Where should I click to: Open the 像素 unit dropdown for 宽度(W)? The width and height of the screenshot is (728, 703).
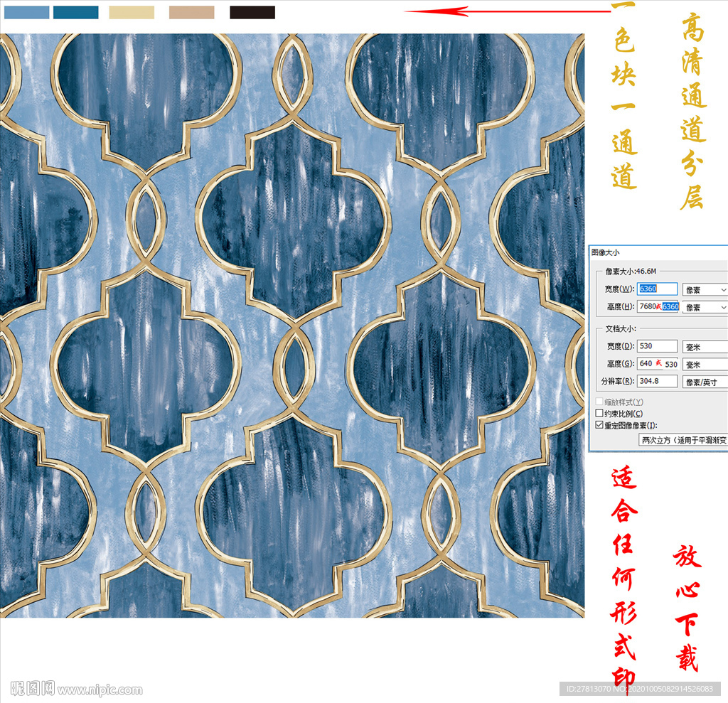(705, 290)
